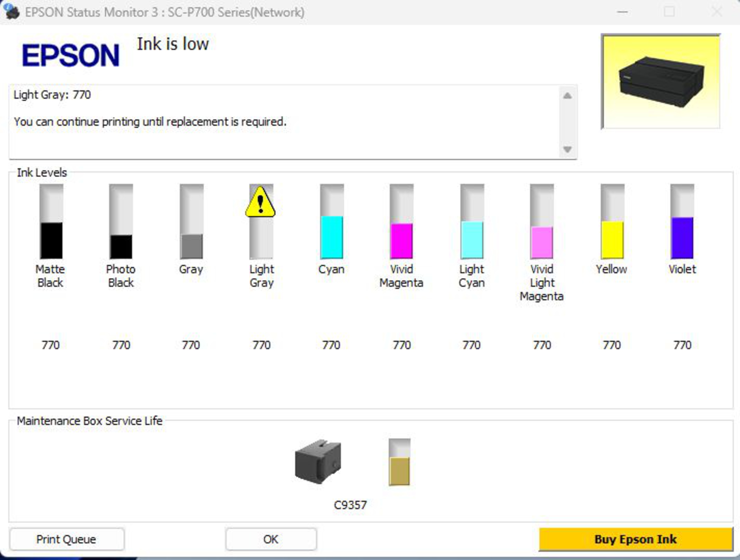This screenshot has width=740, height=560.
Task: Click the Yellow ink level bar
Action: [x=612, y=222]
